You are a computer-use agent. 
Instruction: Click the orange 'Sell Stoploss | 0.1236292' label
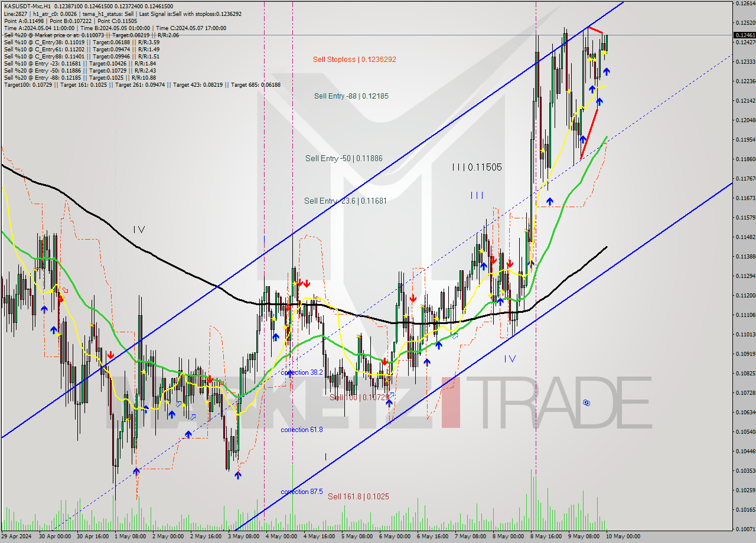point(354,60)
